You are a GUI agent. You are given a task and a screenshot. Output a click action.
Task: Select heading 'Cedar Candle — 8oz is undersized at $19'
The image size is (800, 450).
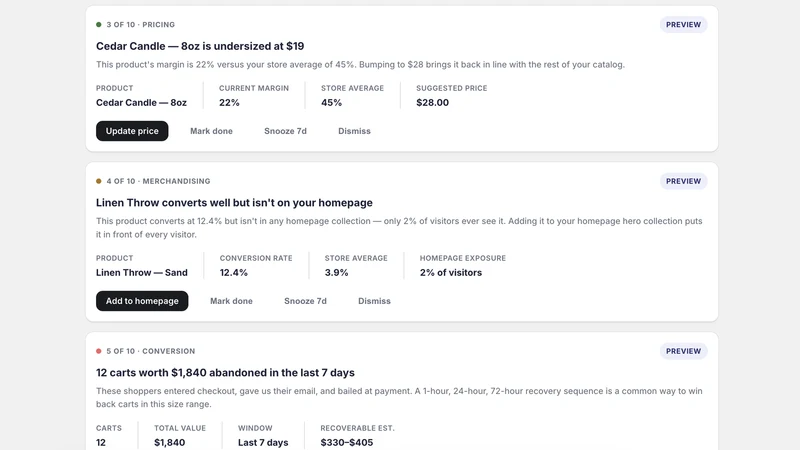[x=200, y=46]
